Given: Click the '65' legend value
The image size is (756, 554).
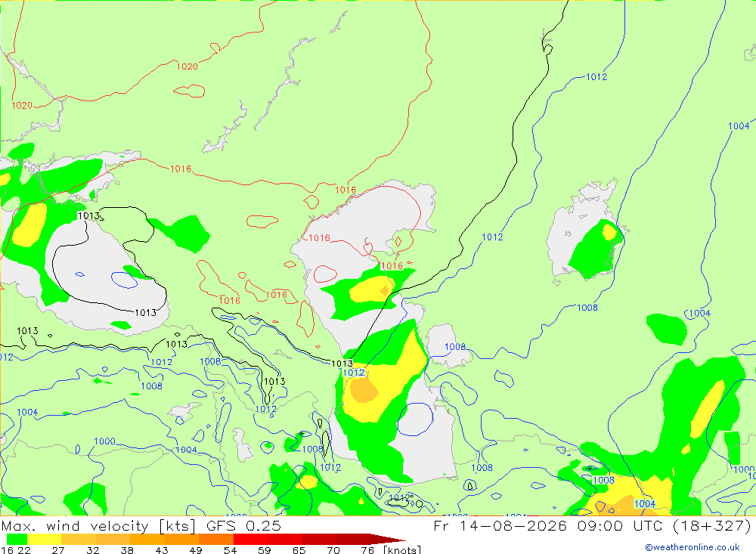Looking at the screenshot, I should pos(299,550).
